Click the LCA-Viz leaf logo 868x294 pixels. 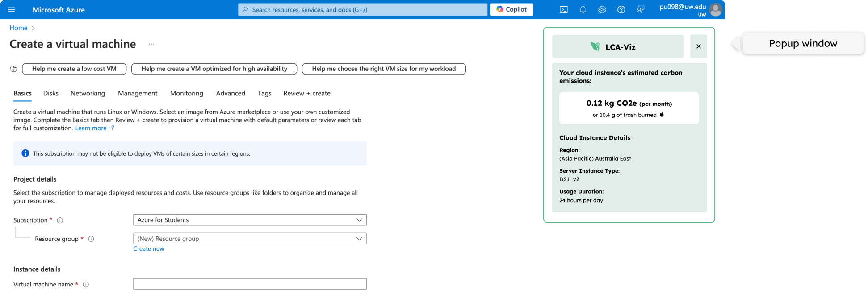coord(595,46)
